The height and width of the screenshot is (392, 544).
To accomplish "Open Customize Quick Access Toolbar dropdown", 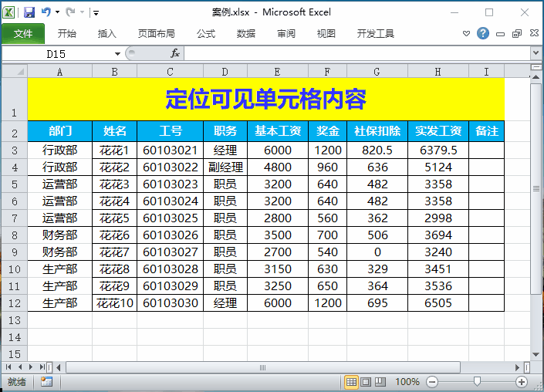I will [96, 13].
